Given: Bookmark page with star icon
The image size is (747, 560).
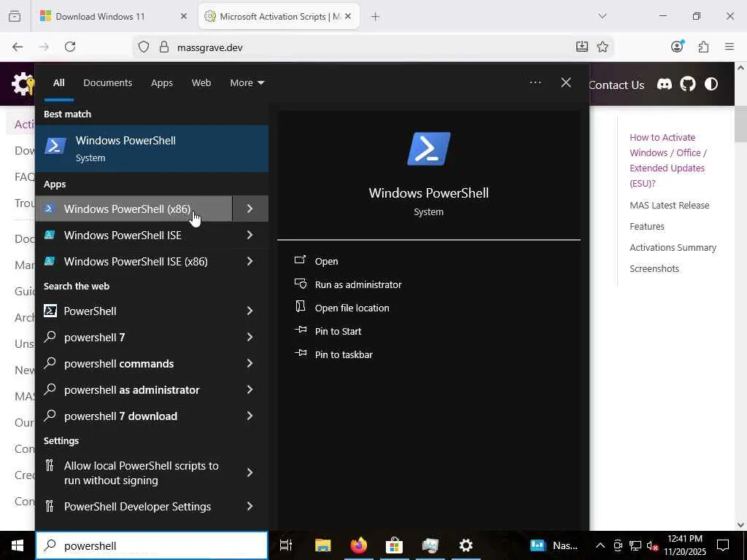Looking at the screenshot, I should (603, 47).
